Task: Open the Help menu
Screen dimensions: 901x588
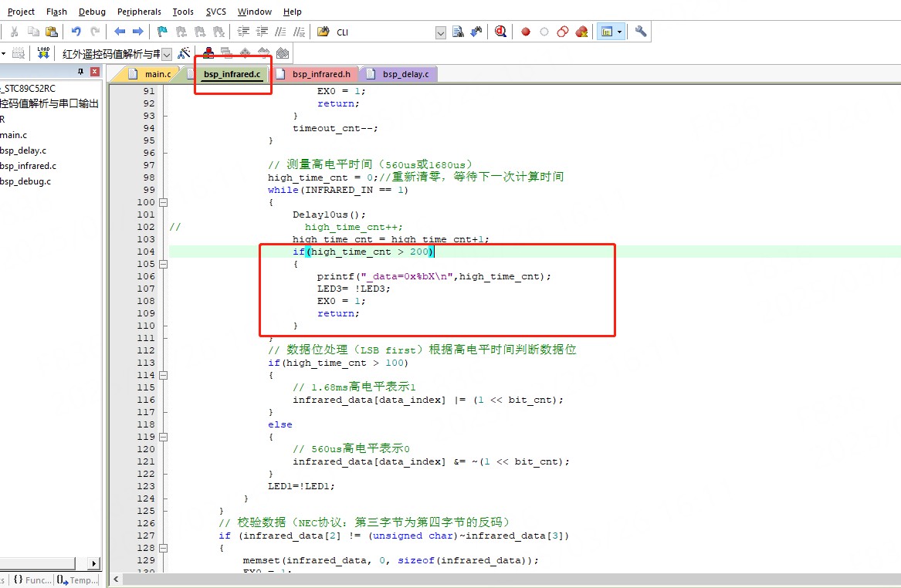Action: point(293,12)
